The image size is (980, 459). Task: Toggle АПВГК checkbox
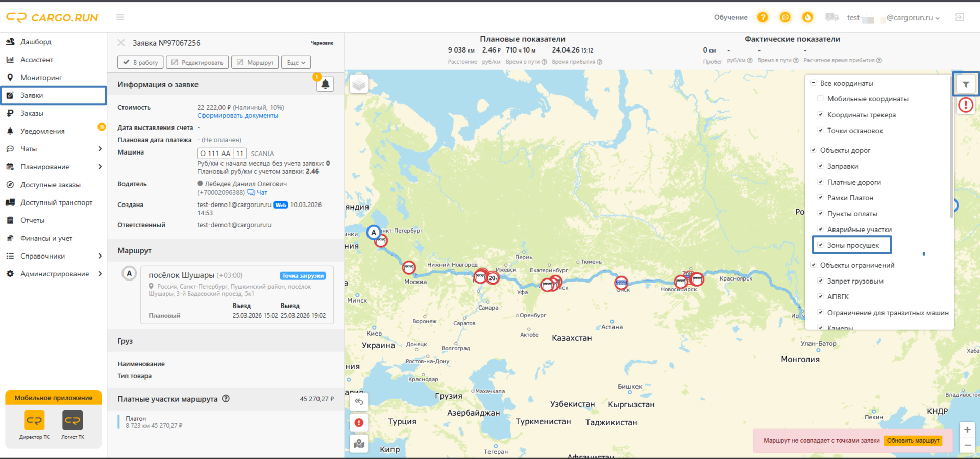point(820,297)
